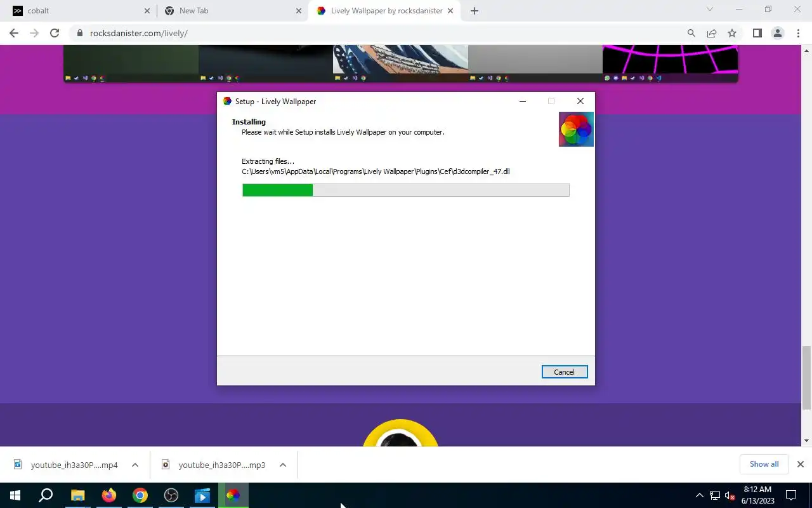Close the New Tab tab
Viewport: 812px width, 508px height.
tap(299, 11)
